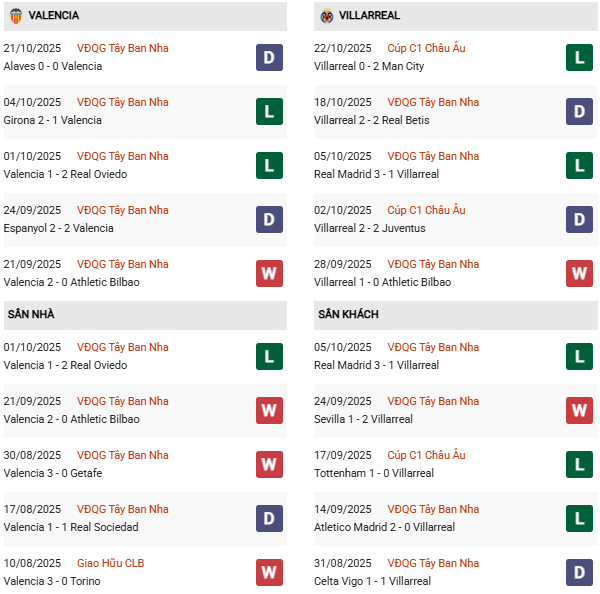
Task: Select the SÂN KHÁCH section header
Action: coord(348,314)
